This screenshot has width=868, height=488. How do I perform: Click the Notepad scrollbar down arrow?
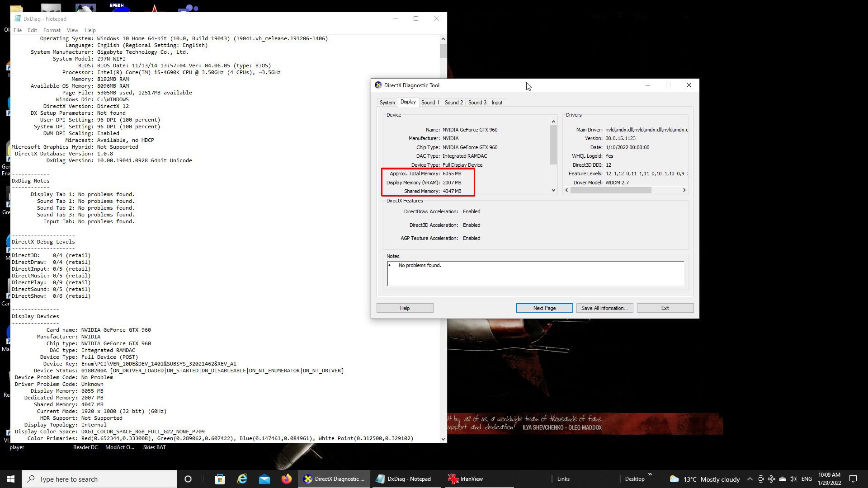(443, 439)
